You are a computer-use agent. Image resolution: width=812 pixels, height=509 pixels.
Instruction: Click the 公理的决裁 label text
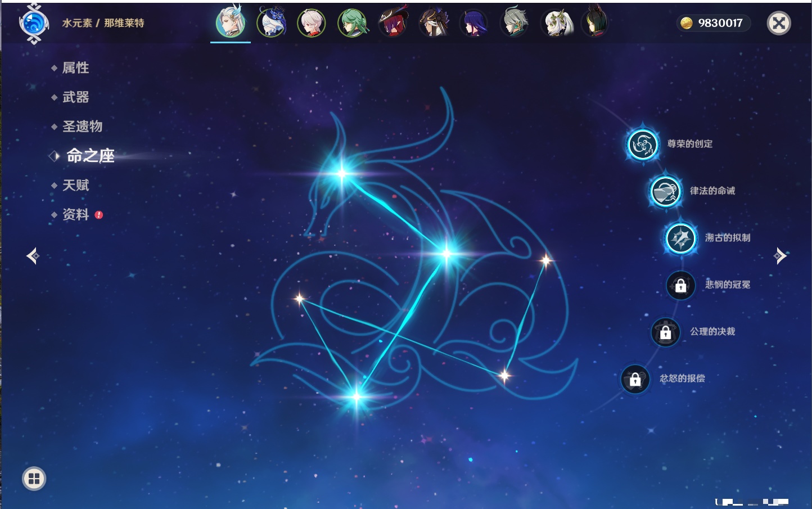tap(712, 331)
